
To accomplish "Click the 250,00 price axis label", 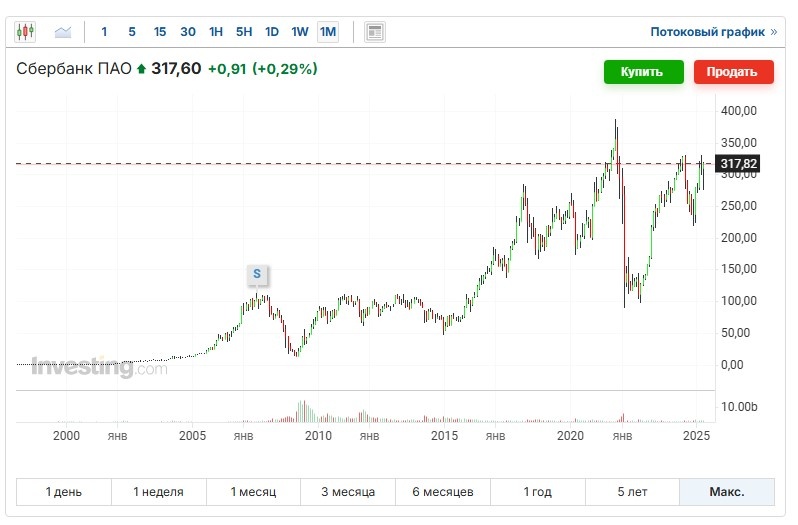I will coord(738,206).
